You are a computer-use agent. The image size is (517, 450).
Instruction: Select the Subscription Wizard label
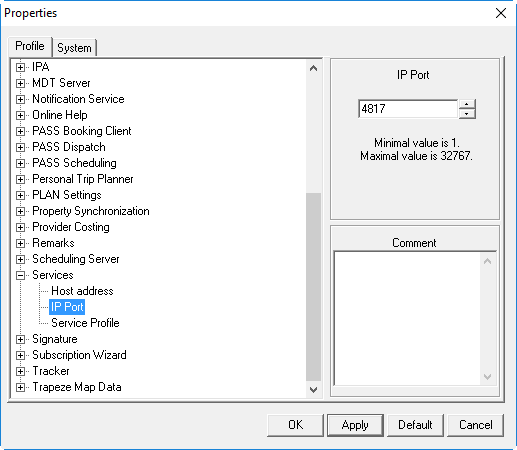click(79, 355)
